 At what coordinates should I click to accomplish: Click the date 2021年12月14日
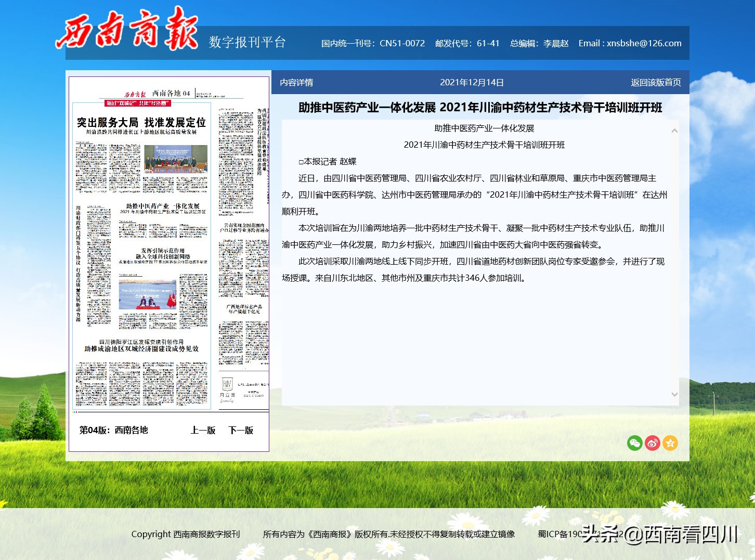click(x=472, y=82)
